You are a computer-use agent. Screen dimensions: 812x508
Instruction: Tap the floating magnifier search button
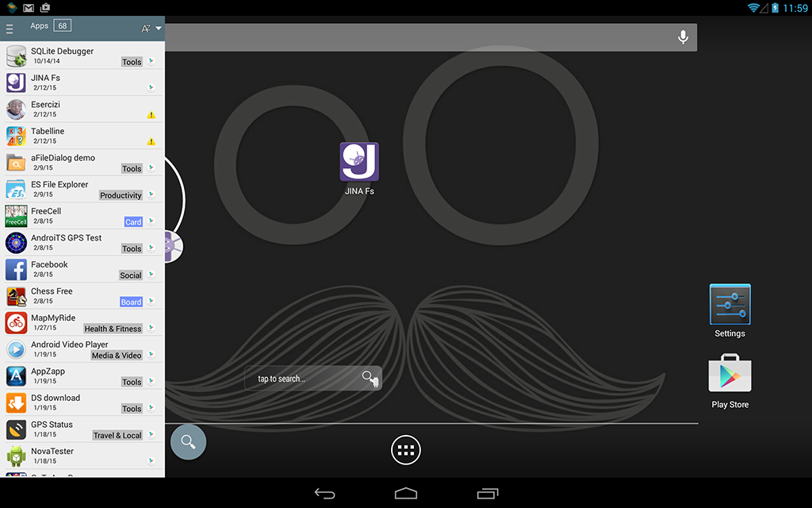click(188, 441)
